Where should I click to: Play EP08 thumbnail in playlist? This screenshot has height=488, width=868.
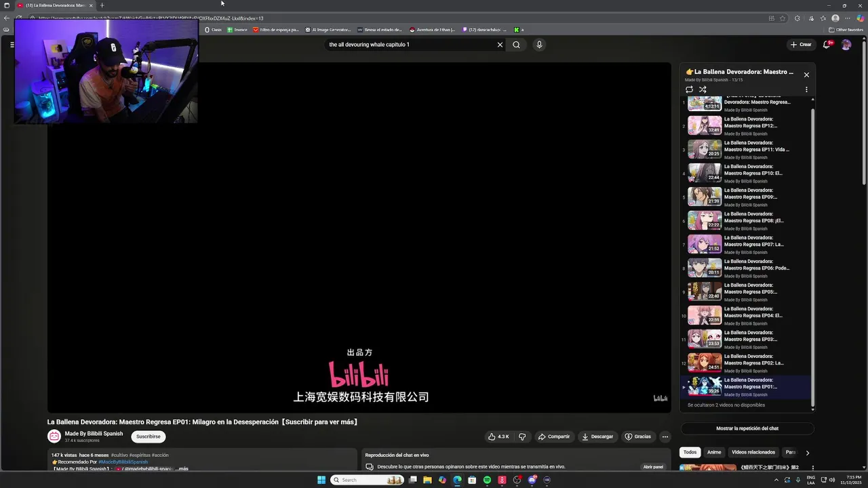coord(705,220)
